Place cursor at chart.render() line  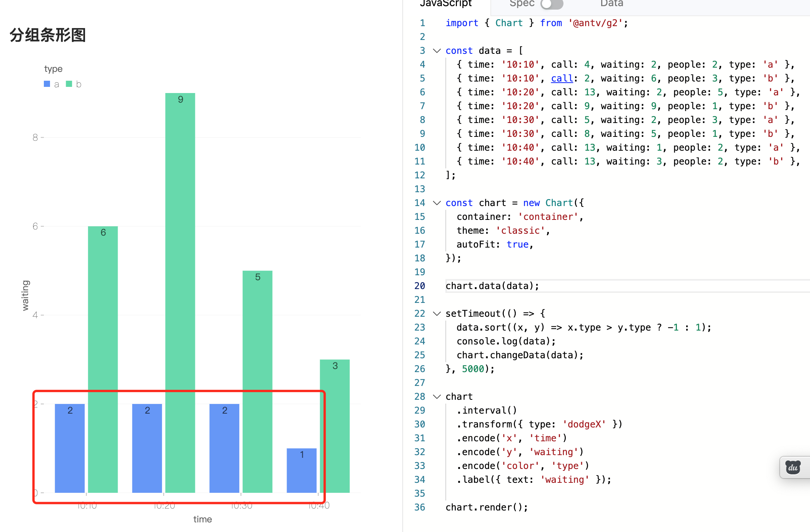[x=487, y=507]
